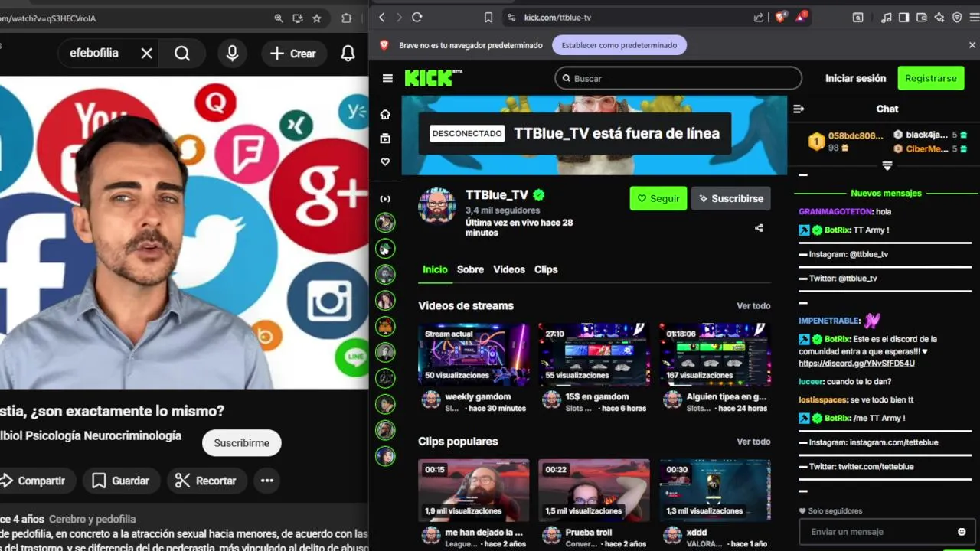Bookmark the YouTube page with star icon
The width and height of the screenshot is (980, 551).
point(317,18)
